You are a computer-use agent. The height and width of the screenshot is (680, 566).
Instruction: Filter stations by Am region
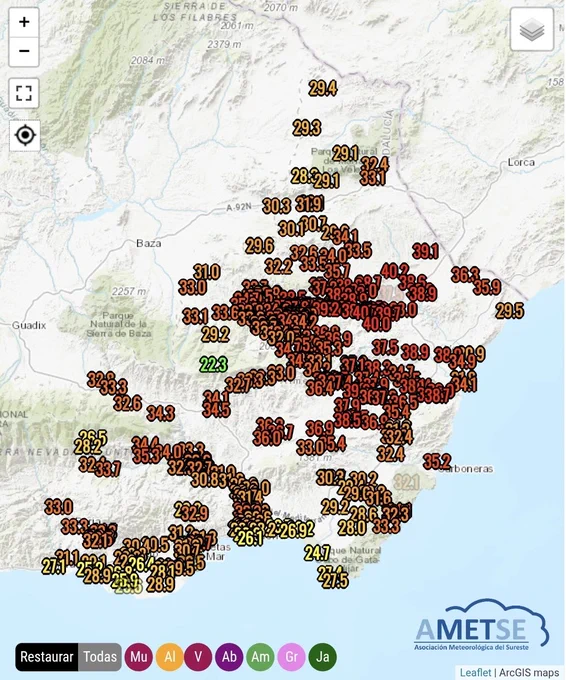(x=260, y=657)
